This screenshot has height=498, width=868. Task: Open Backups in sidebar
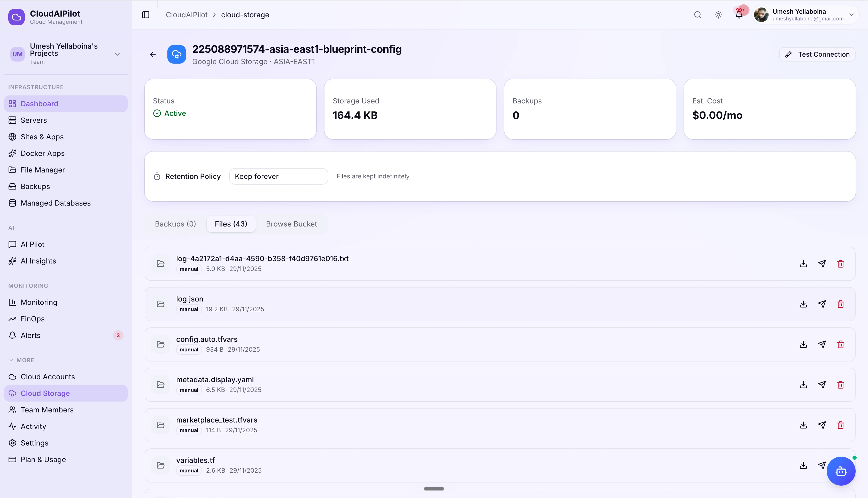pyautogui.click(x=66, y=186)
